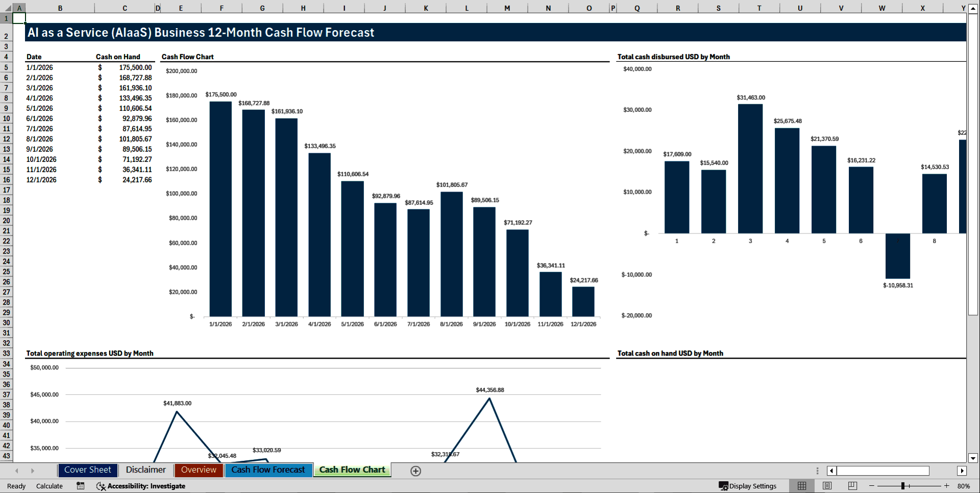Click the macro recording icon in status bar
Screen dimensions: 980x493
[x=80, y=486]
